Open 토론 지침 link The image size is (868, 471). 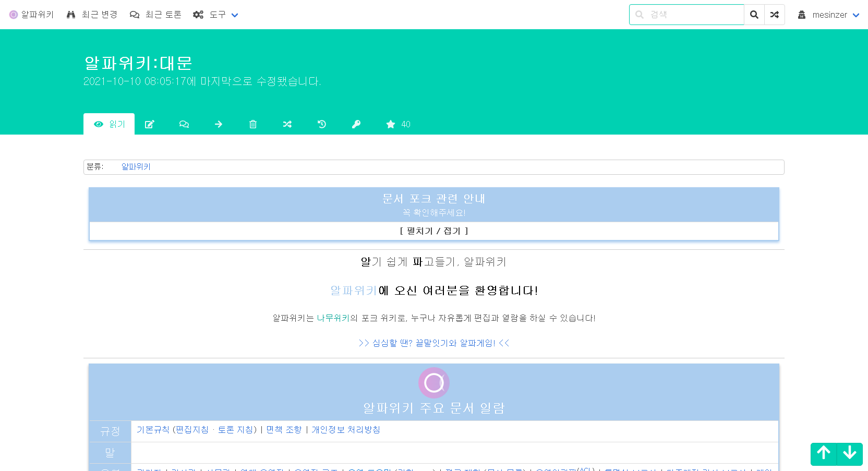click(235, 430)
